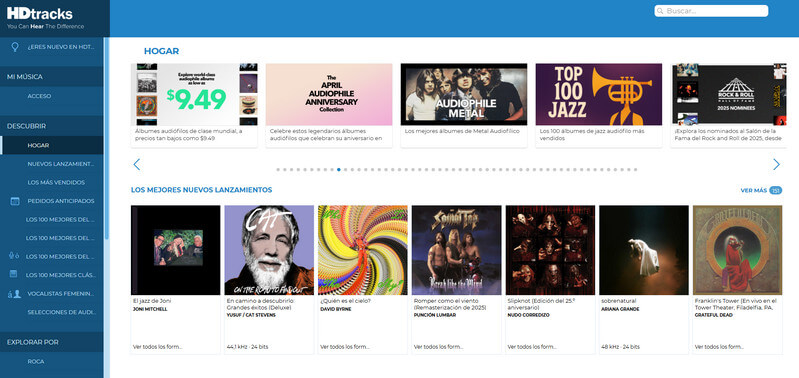The image size is (799, 378).
Task: Open Yusuf / Cat Stevens album cover
Action: (x=269, y=250)
